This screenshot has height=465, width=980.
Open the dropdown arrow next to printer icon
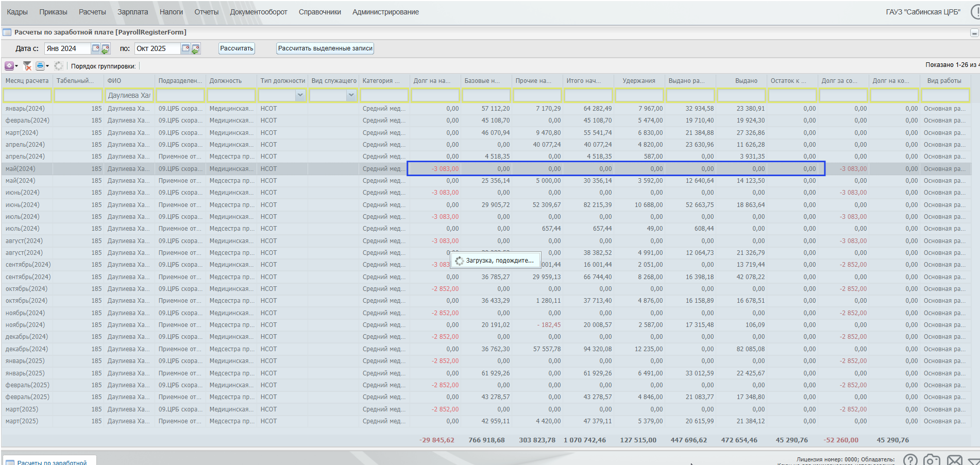pyautogui.click(x=47, y=66)
